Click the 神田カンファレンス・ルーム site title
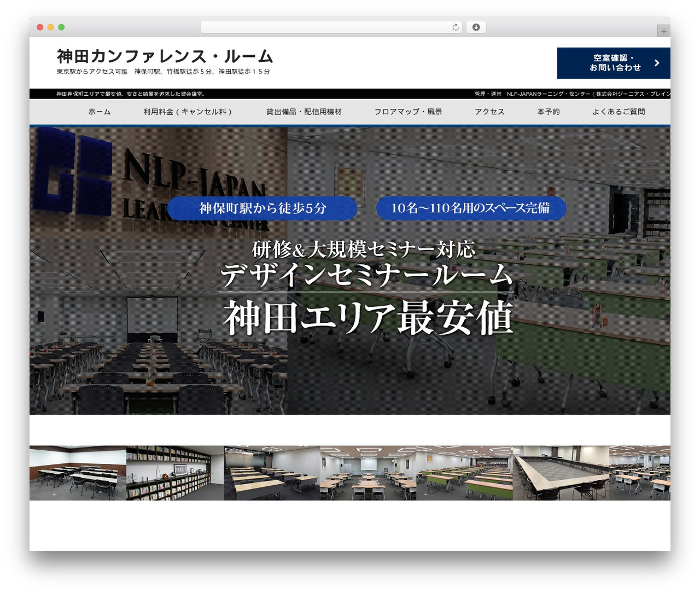The height and width of the screenshot is (593, 700). pos(165,56)
